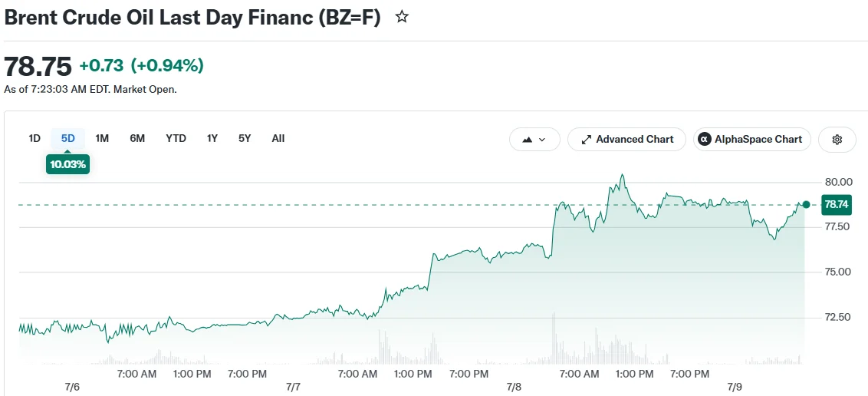Click the 75.00 axis label
Viewport: 868px width, 396px height.
coord(837,272)
